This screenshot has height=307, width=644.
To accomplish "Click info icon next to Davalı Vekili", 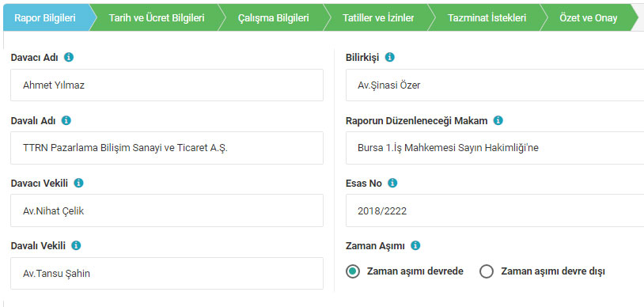I will point(76,245).
